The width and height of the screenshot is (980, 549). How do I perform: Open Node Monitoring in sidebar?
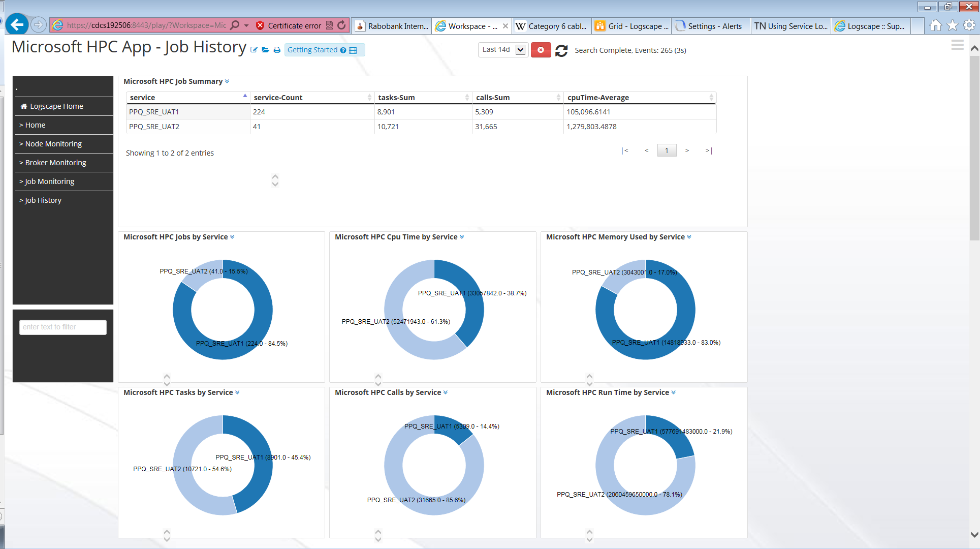pos(53,144)
